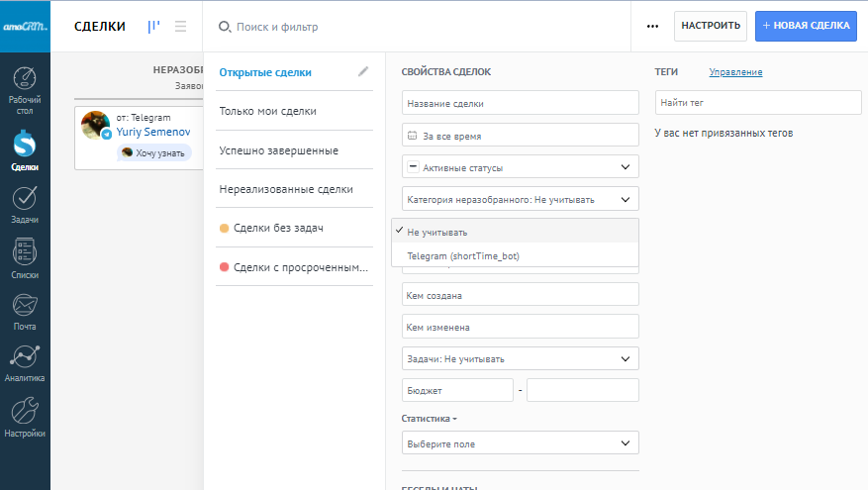Open Аналитика in the sidebar
868x490 pixels.
pyautogui.click(x=25, y=363)
